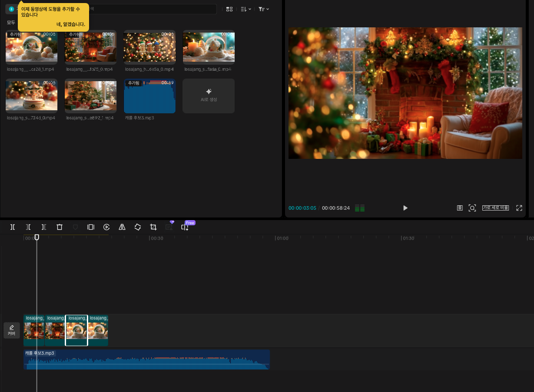
Task: Toggle the grid view layout icon
Action: pyautogui.click(x=229, y=9)
